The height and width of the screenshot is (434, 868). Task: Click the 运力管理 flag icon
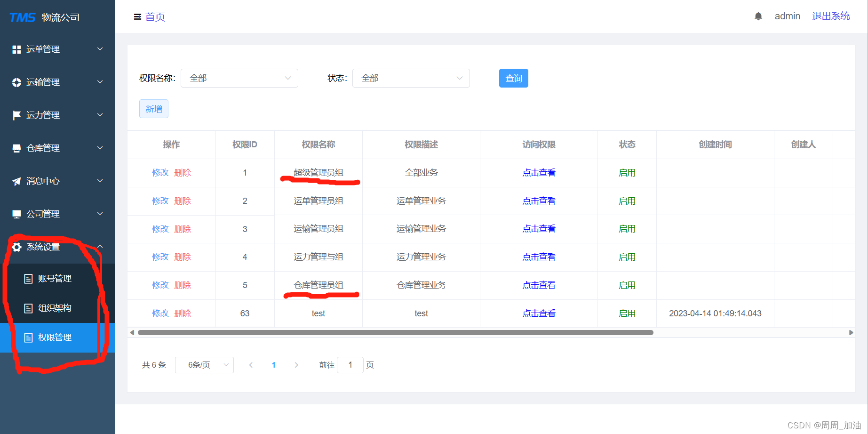click(16, 115)
